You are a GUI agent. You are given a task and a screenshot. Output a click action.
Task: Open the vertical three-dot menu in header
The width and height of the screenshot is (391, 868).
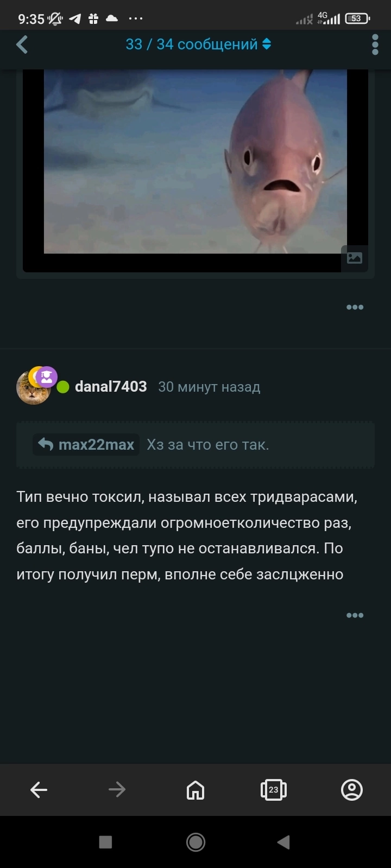click(x=375, y=44)
